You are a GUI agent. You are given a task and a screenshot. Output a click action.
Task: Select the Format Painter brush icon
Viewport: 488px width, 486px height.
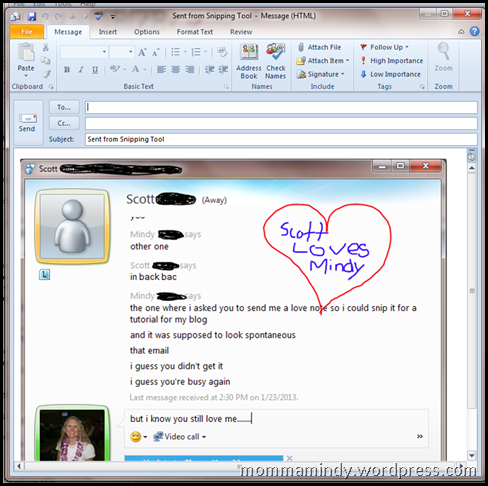[x=46, y=74]
